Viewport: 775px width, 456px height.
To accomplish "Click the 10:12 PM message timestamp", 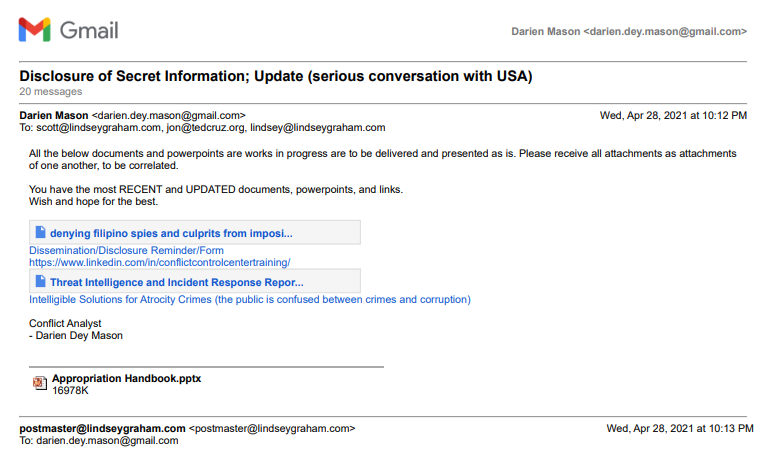I will (673, 116).
